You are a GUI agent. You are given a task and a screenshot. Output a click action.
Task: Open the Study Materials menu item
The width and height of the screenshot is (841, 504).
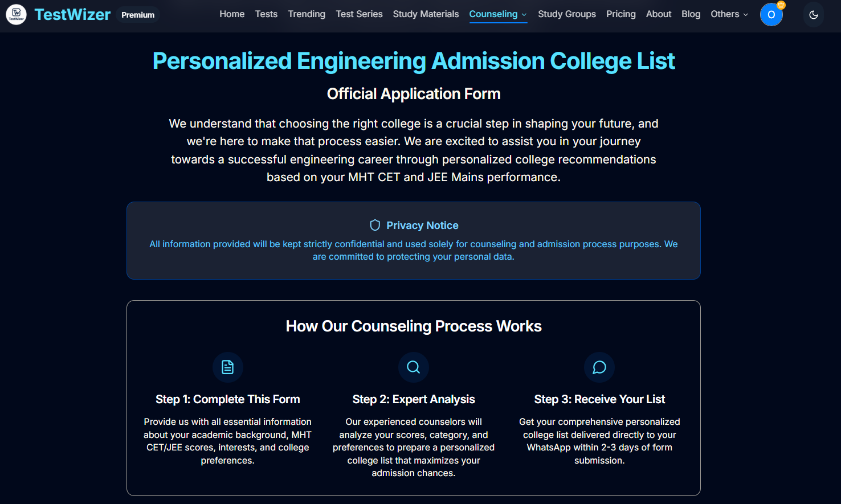pyautogui.click(x=426, y=14)
